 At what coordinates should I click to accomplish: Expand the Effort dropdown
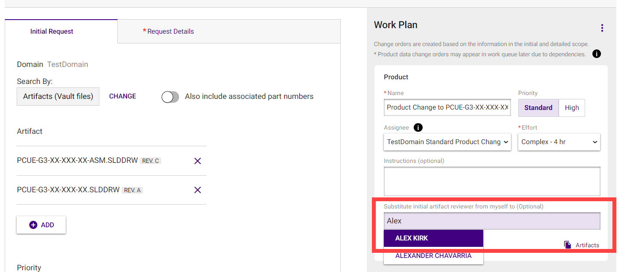559,142
